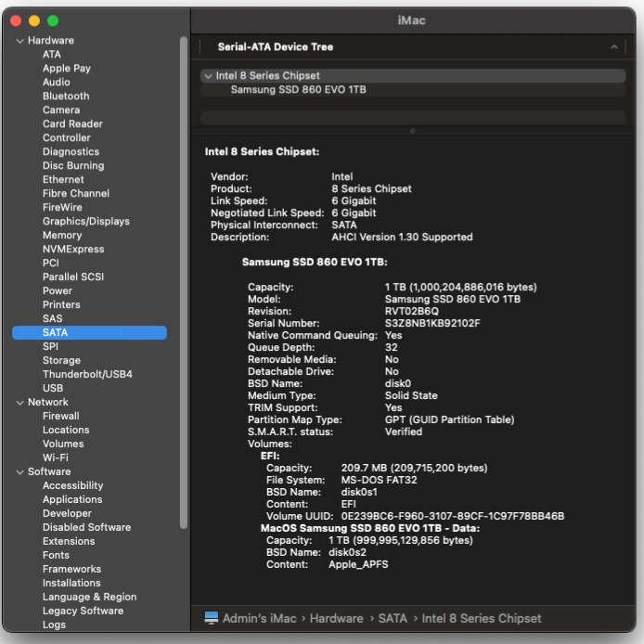Viewport: 644px width, 644px height.
Task: Select Printers in the sidebar
Action: (x=61, y=304)
